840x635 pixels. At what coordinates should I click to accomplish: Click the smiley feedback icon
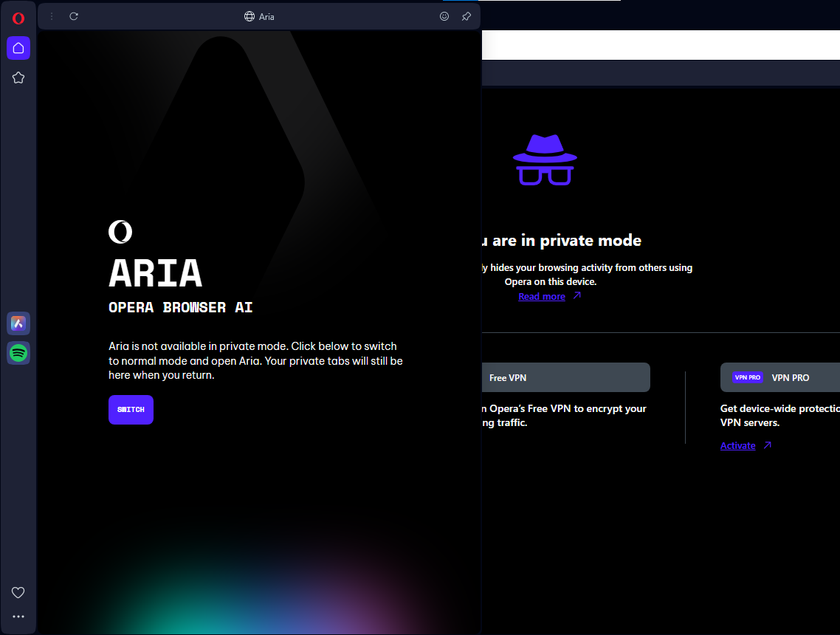coord(444,16)
